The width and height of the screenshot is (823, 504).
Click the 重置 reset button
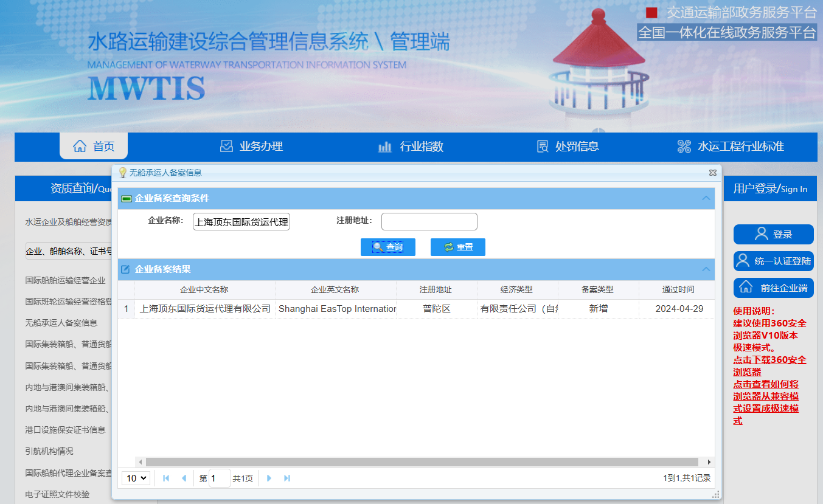[458, 247]
